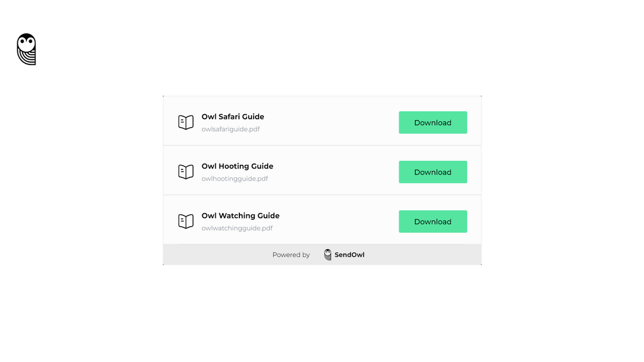This screenshot has width=644, height=362.
Task: Click the SendOwl owl logo top-left
Action: point(26,49)
